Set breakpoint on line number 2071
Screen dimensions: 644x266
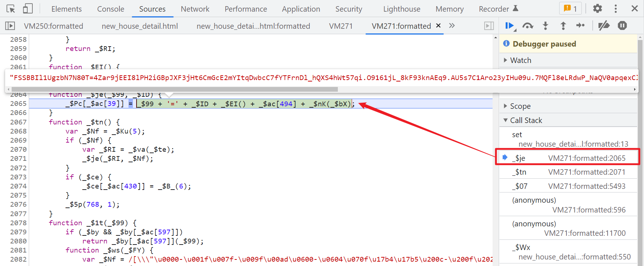point(18,159)
